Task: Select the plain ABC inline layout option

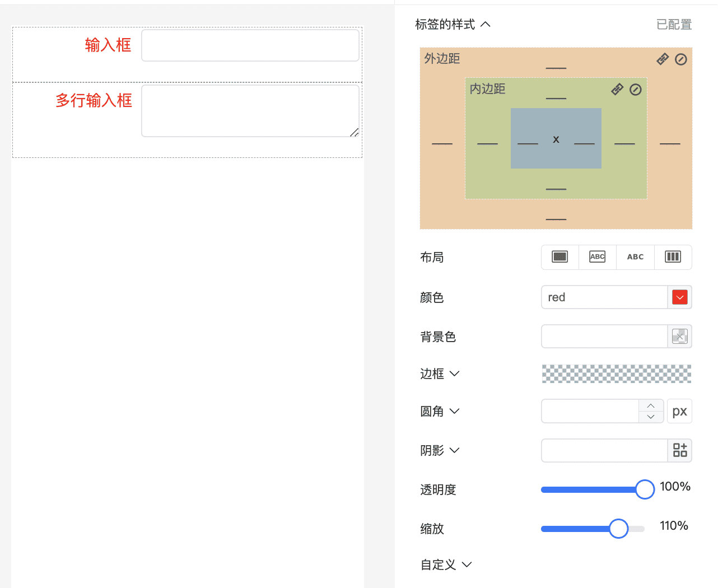Action: click(x=635, y=257)
